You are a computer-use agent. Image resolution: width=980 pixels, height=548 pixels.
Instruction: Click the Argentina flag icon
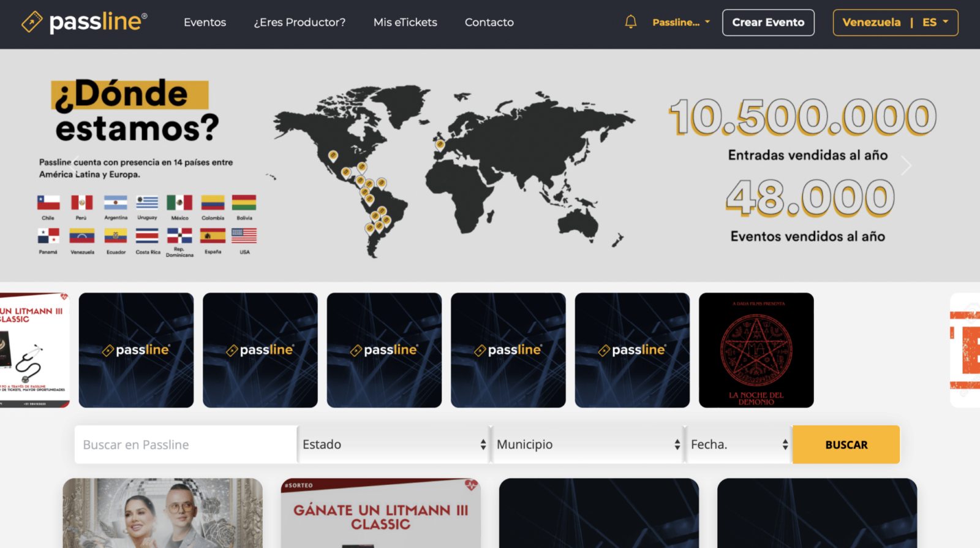(115, 202)
